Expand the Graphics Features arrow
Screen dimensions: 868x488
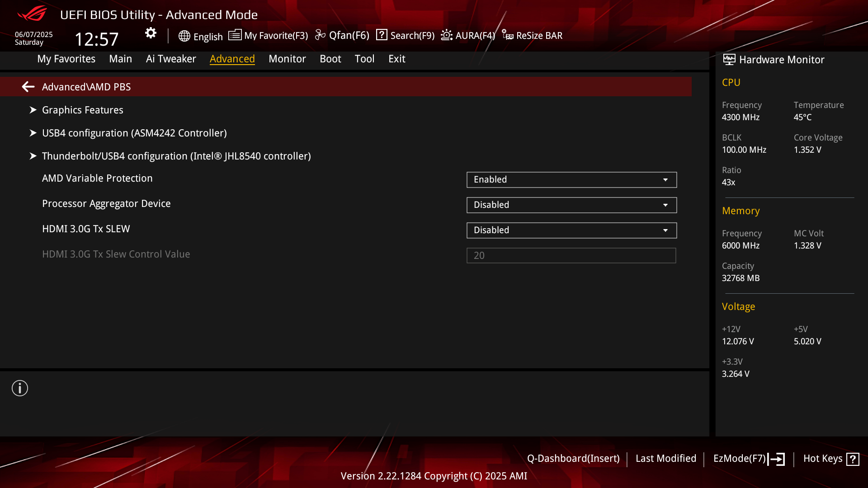click(33, 110)
